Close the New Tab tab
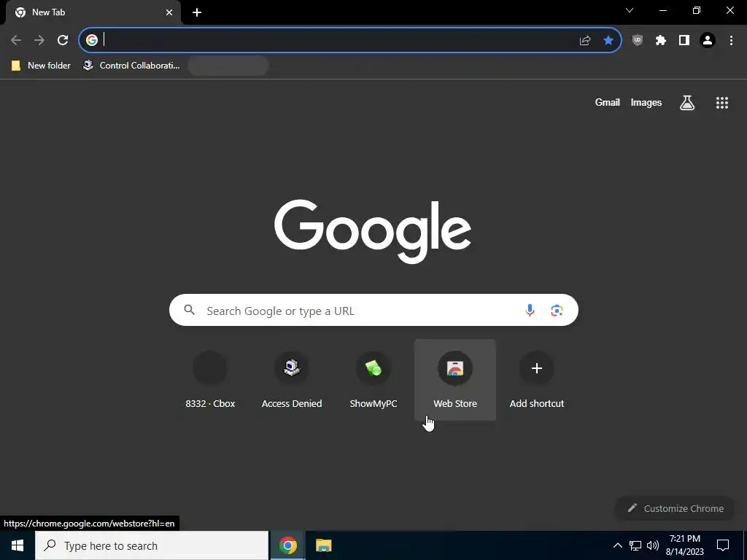This screenshot has height=560, width=747. 169,12
